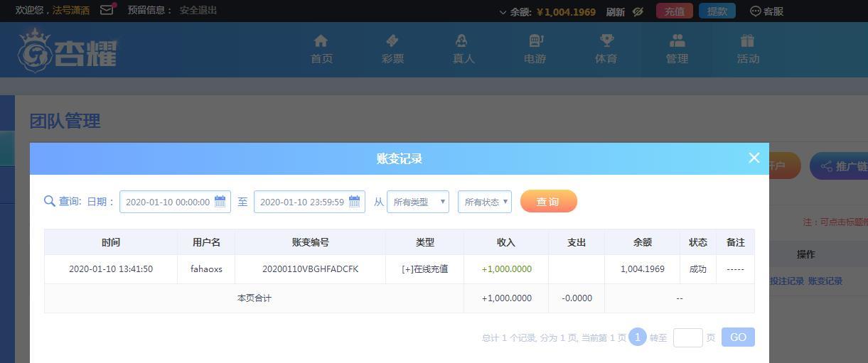Click the 备注 column header
The height and width of the screenshot is (363, 868).
[736, 242]
